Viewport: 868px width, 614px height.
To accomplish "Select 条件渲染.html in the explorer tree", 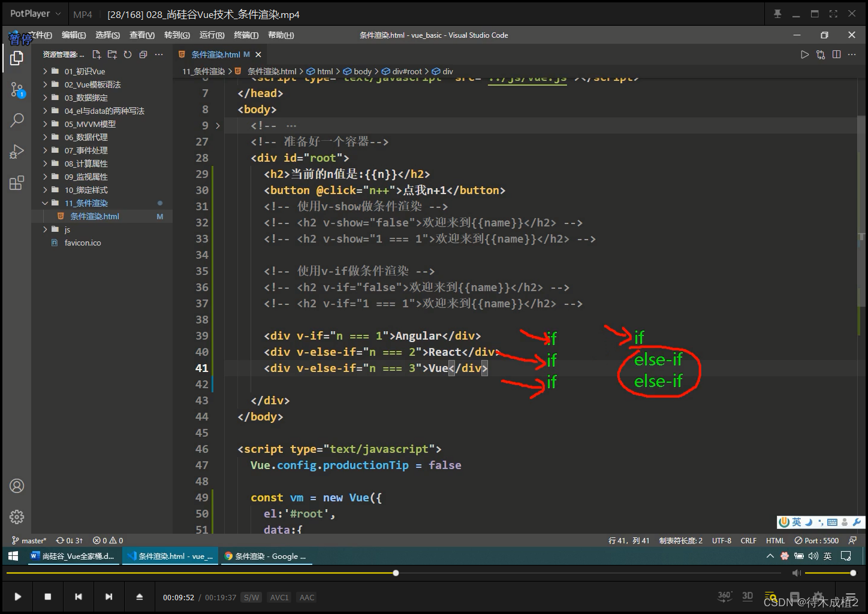I will point(94,216).
